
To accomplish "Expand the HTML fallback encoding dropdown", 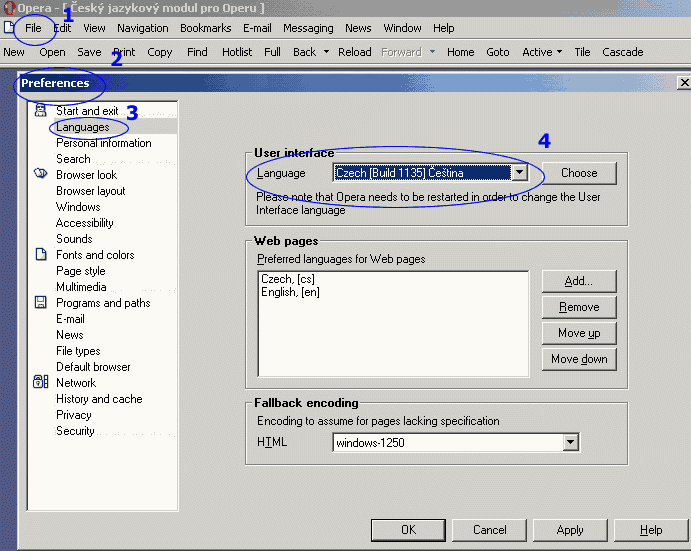I will pyautogui.click(x=570, y=442).
